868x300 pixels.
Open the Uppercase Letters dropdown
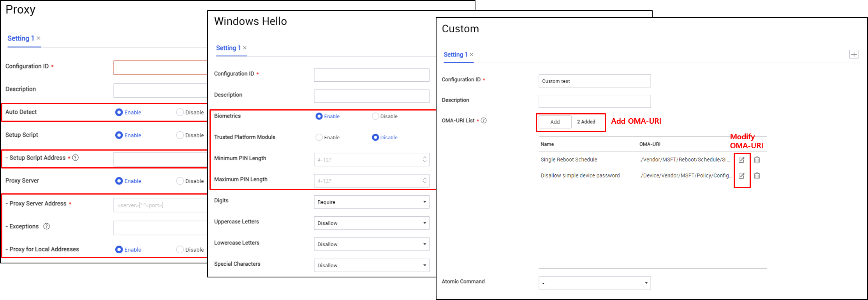click(x=371, y=223)
